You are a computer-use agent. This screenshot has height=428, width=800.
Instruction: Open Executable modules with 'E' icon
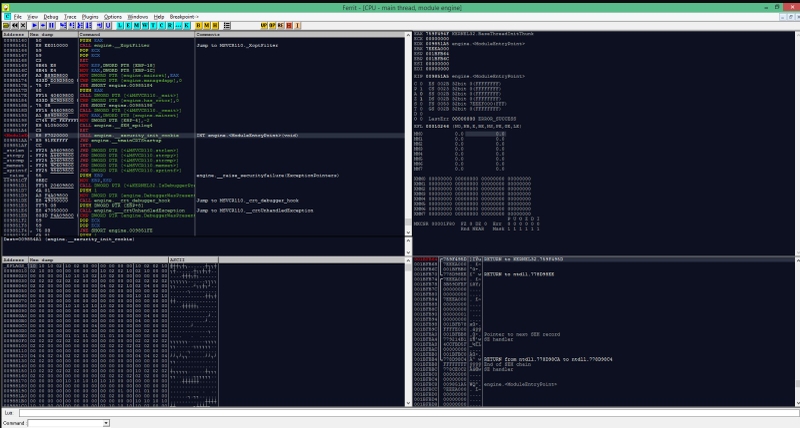click(128, 26)
